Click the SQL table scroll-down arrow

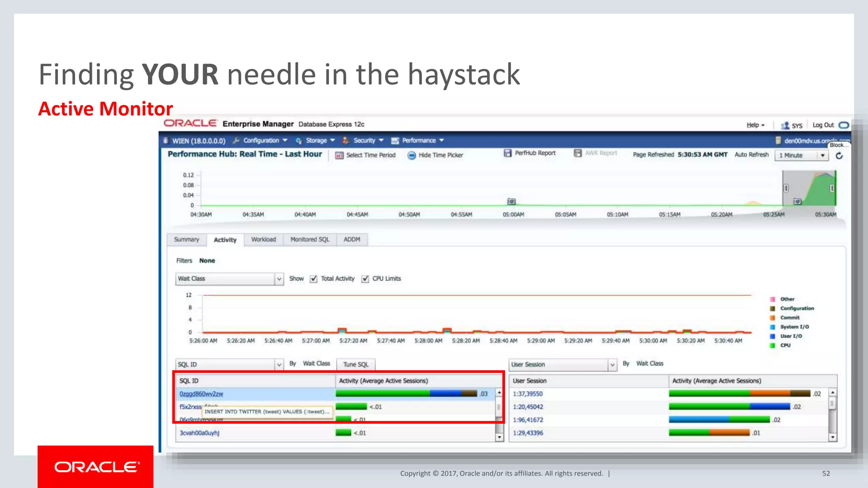pos(499,437)
